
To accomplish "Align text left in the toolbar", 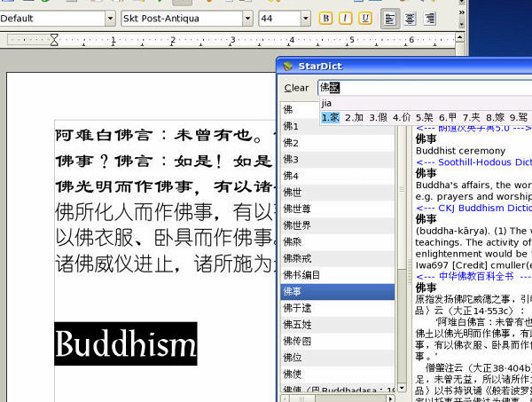I will tap(390, 19).
